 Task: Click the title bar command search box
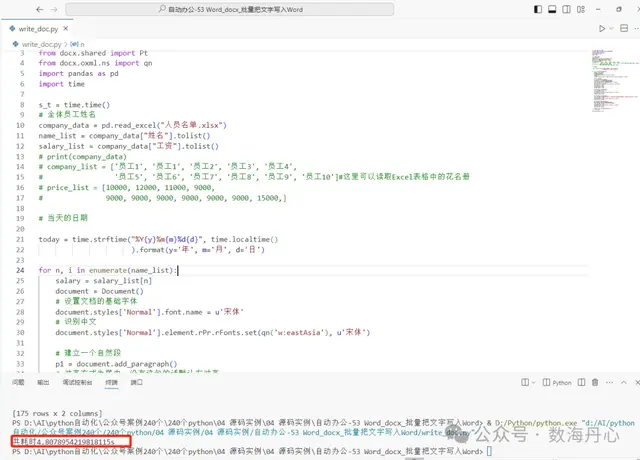[x=230, y=9]
